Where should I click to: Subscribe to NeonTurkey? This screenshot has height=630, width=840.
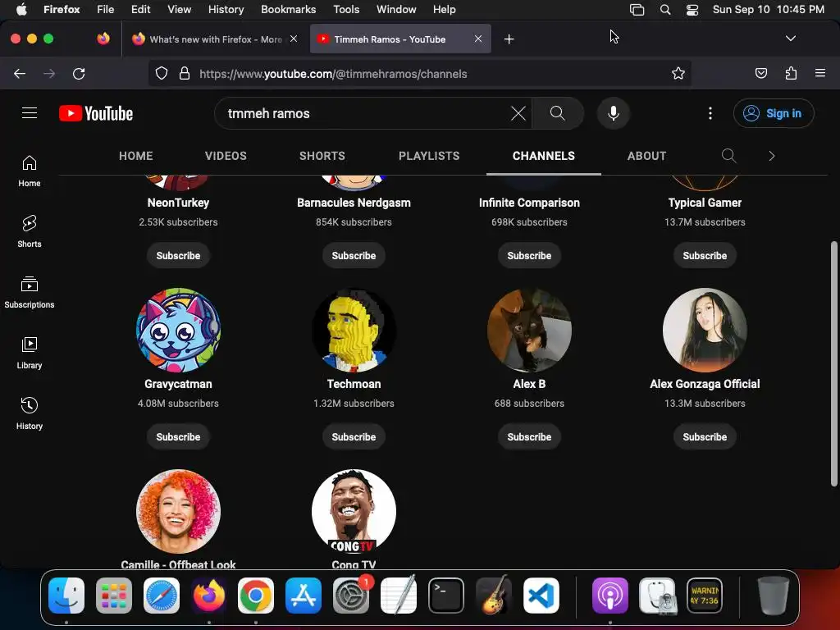178,256
